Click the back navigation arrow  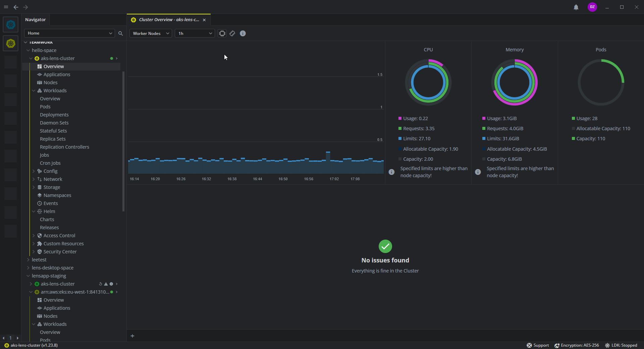coord(16,7)
